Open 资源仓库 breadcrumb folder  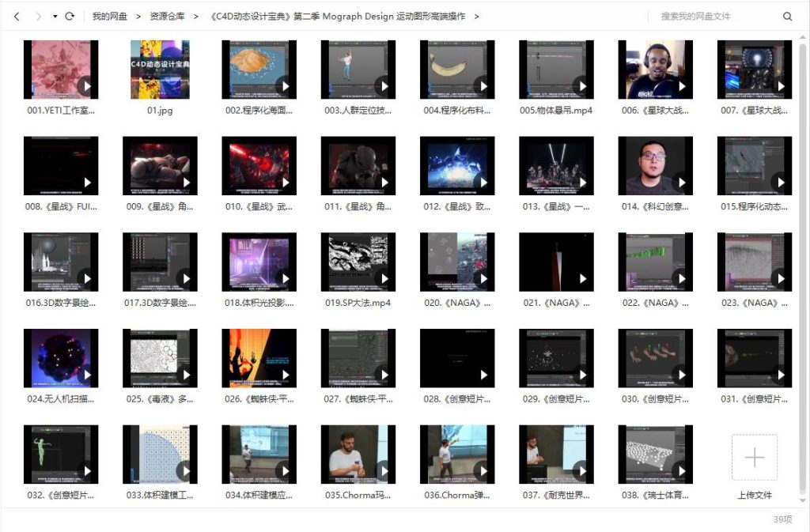pyautogui.click(x=167, y=16)
